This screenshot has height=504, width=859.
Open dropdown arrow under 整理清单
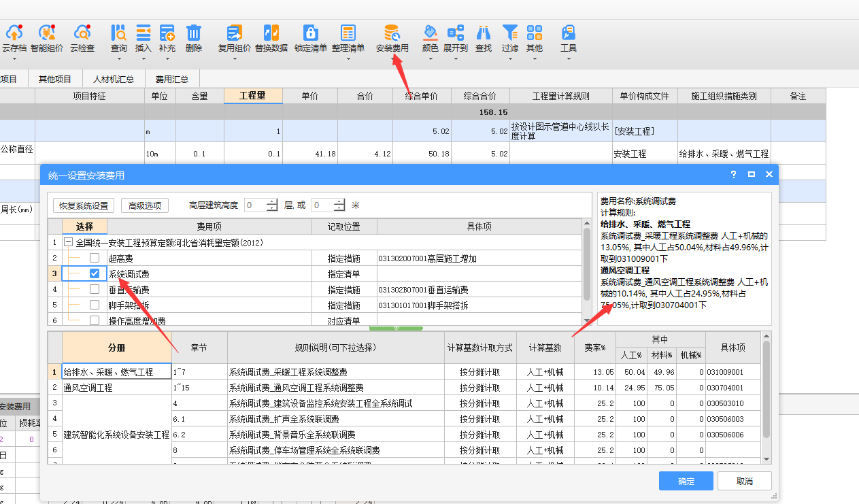click(x=348, y=58)
